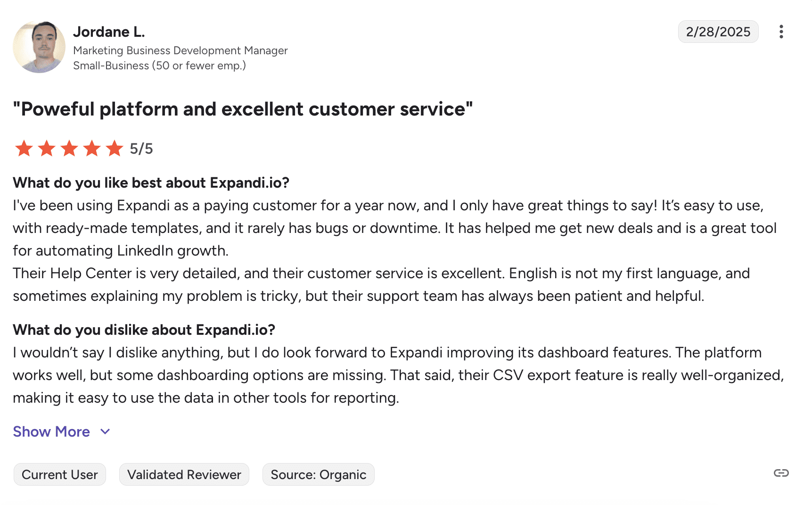Viewport: 812px width, 505px height.
Task: Click the first rating star
Action: (24, 149)
